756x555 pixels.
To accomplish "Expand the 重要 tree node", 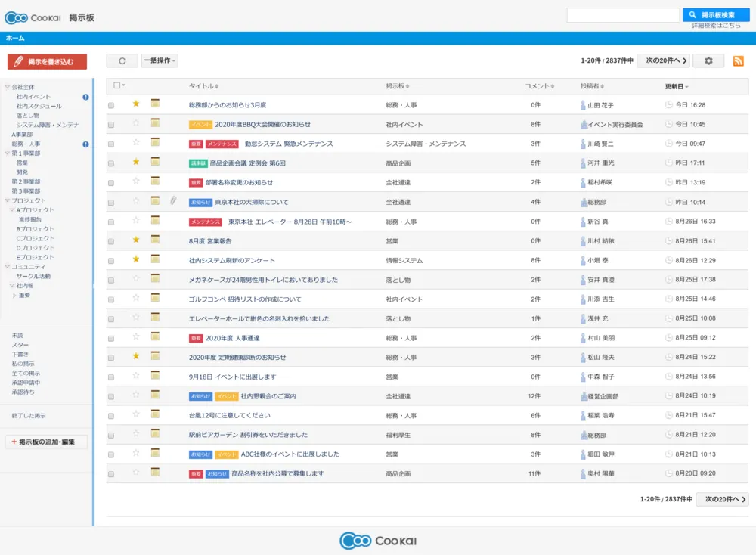I will click(14, 296).
